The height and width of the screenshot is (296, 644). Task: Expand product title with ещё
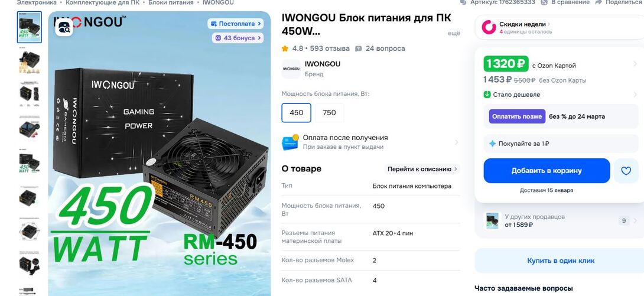click(454, 33)
